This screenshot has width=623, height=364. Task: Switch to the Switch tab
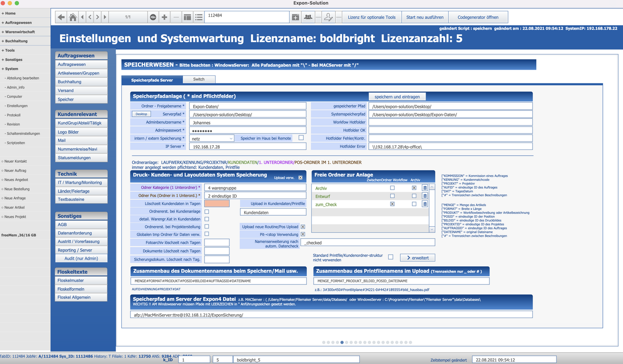point(199,79)
